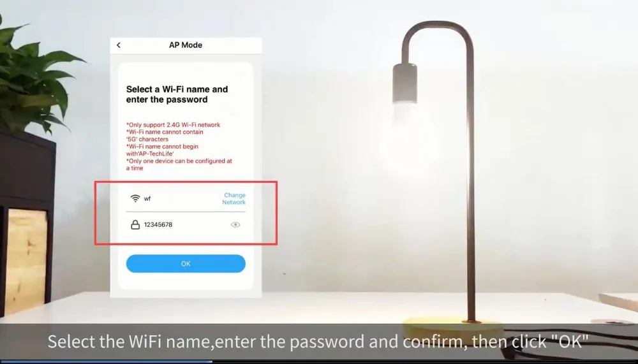Click the AP Mode title text
The image size is (638, 364).
click(186, 45)
